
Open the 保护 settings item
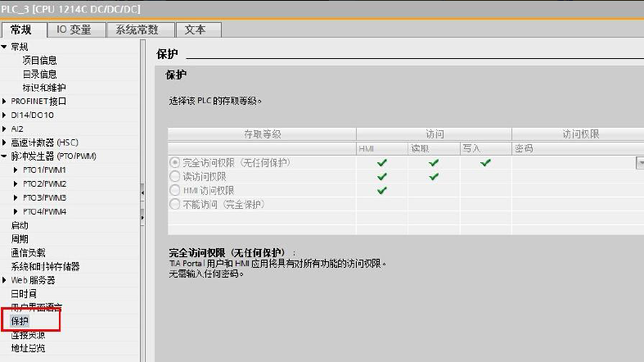coord(20,321)
